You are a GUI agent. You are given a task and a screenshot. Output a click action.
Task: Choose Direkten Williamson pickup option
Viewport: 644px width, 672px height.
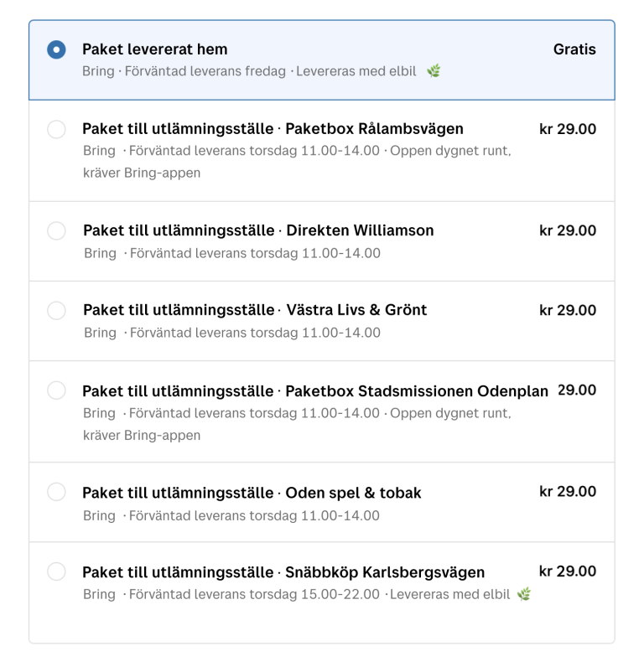[x=56, y=230]
